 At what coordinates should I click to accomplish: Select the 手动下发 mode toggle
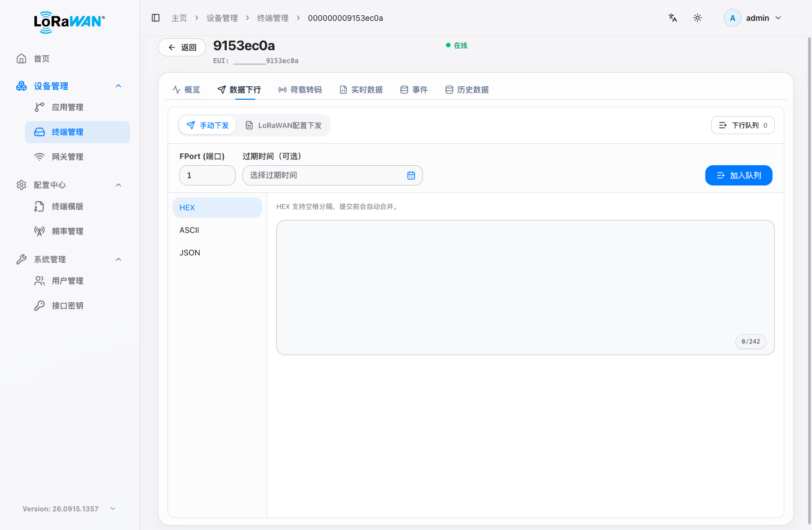208,125
